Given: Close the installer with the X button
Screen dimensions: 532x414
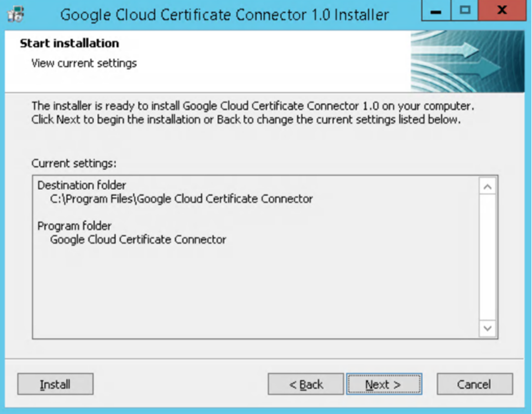Looking at the screenshot, I should click(x=501, y=12).
